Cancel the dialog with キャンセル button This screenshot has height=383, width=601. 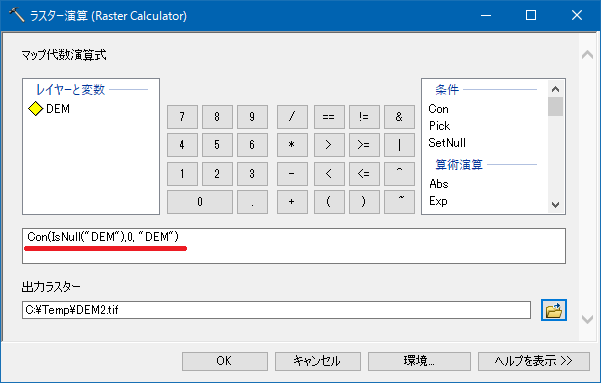(x=318, y=361)
